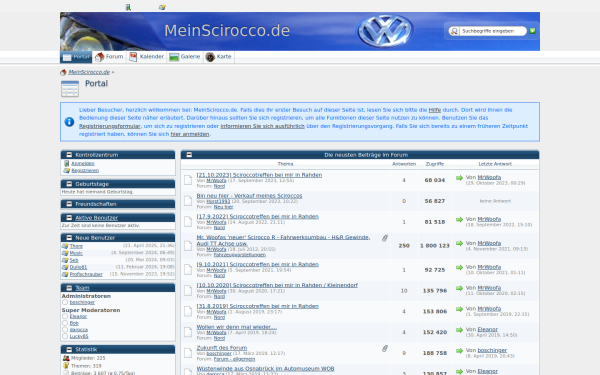Click the blue info icon in welcome box

pyautogui.click(x=69, y=122)
